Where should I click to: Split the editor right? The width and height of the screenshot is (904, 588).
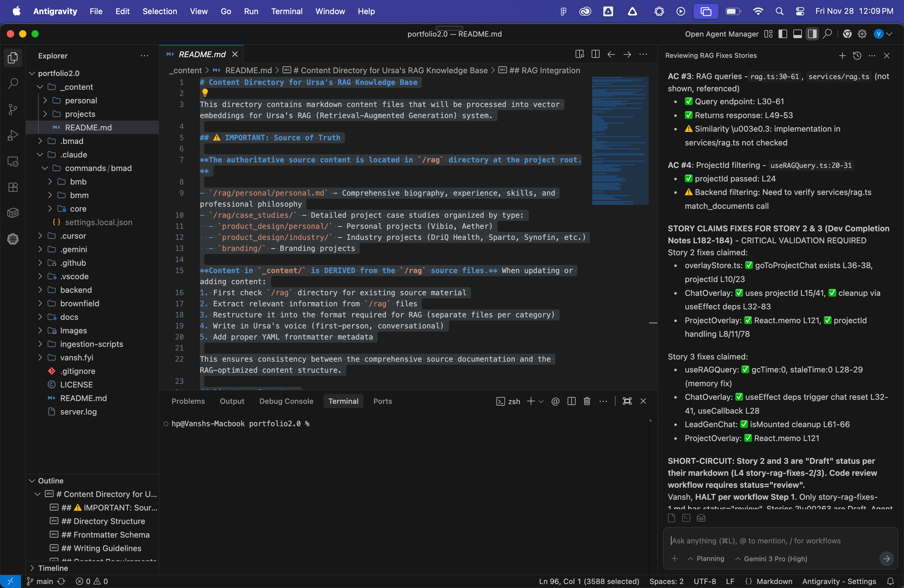[595, 54]
